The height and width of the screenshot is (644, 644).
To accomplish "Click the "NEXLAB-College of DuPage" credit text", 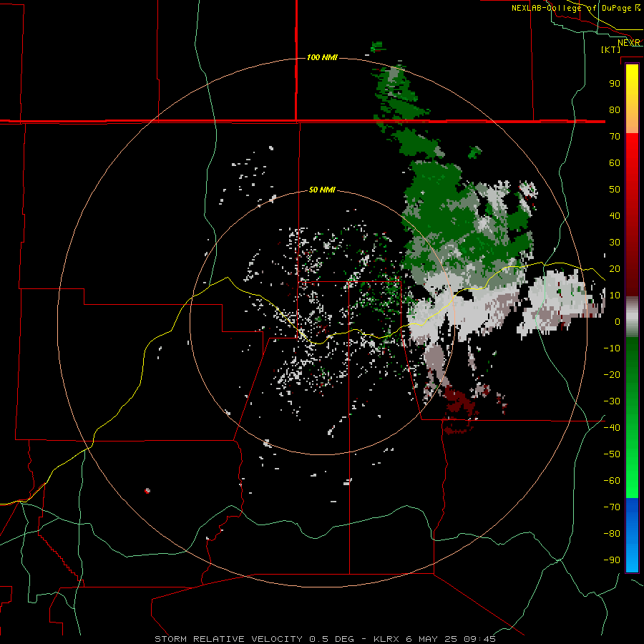I will click(x=572, y=8).
